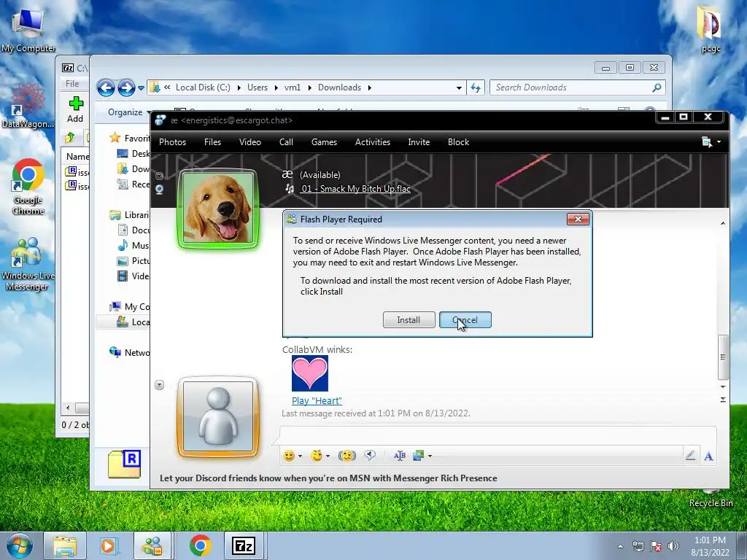
Task: Click the up folder icon in the 7-Zip window
Action: (70, 138)
